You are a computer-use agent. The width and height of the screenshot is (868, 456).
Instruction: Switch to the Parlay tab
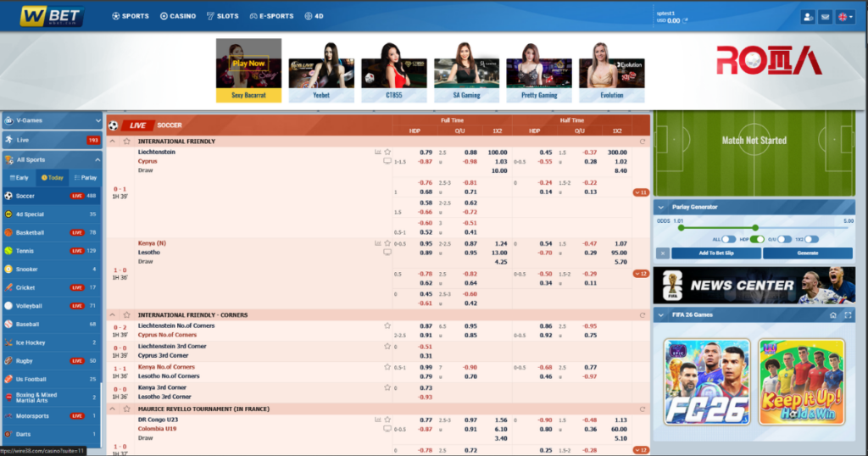86,178
